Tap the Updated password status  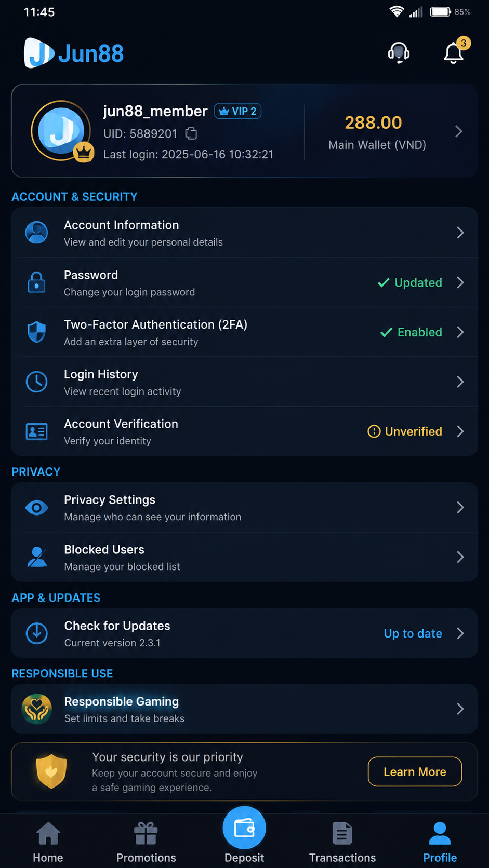pos(409,282)
